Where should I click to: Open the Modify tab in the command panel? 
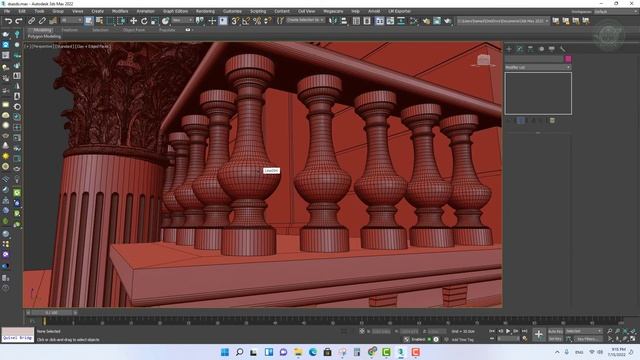click(x=520, y=49)
